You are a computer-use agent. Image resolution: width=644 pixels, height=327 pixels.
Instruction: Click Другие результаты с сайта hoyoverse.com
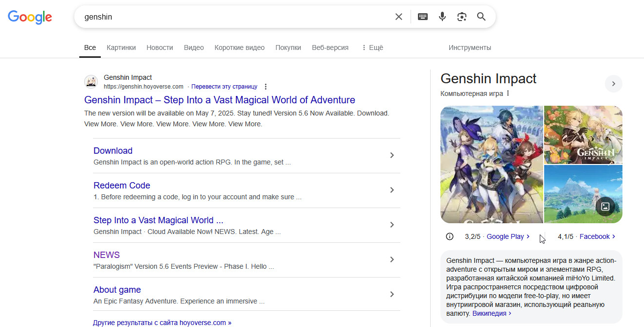click(162, 323)
